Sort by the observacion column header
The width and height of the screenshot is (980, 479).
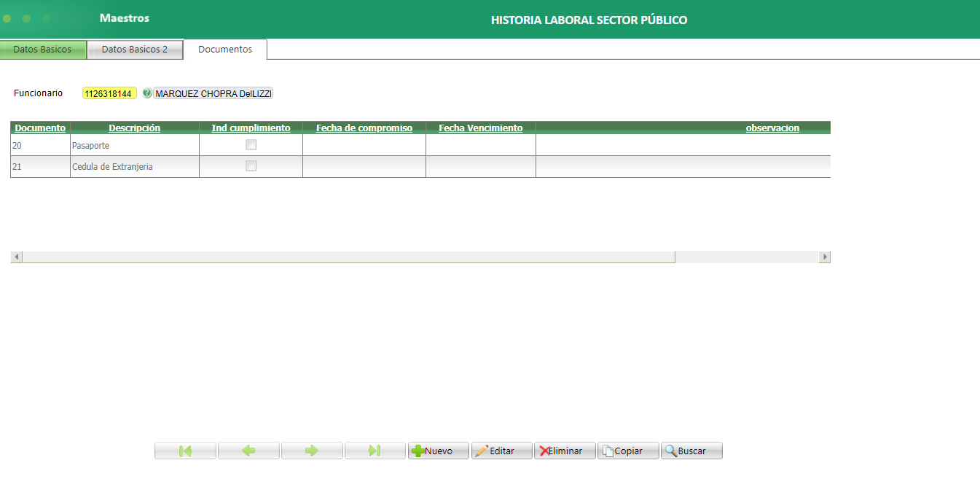point(772,128)
